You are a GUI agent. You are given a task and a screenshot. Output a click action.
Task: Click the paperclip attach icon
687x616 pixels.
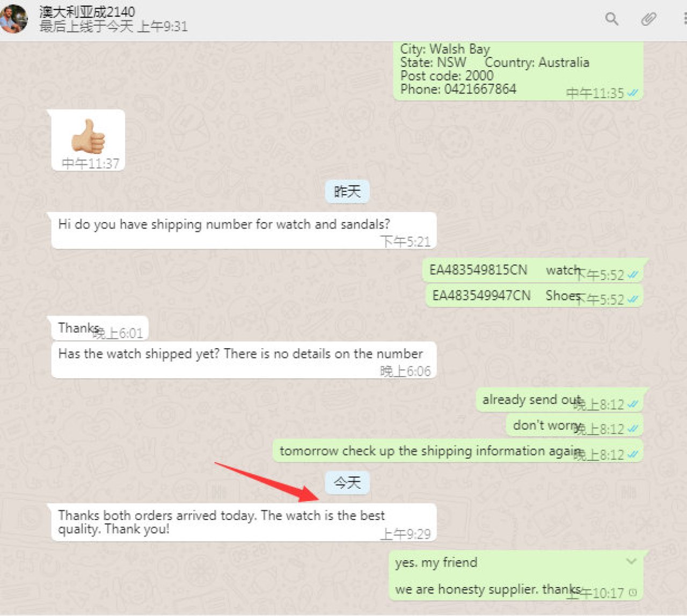[x=648, y=20]
